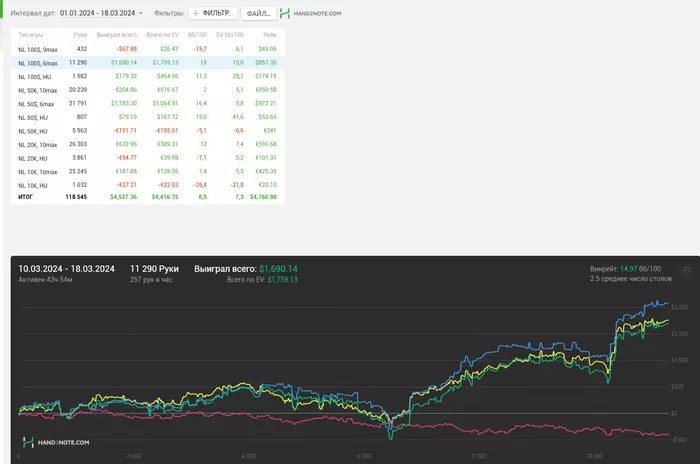Sort by Всего по EV column header
This screenshot has height=464, width=700.
coord(162,35)
